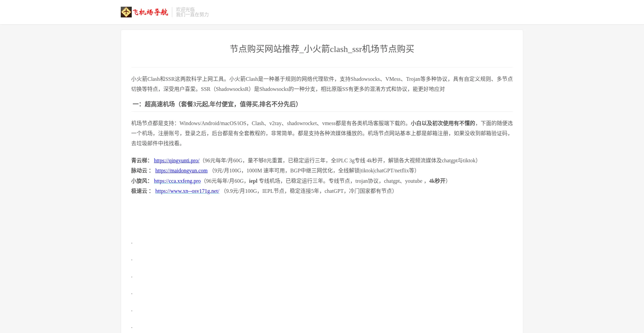
Task: Follow the www.xn--osv171g.net link
Action: click(187, 191)
